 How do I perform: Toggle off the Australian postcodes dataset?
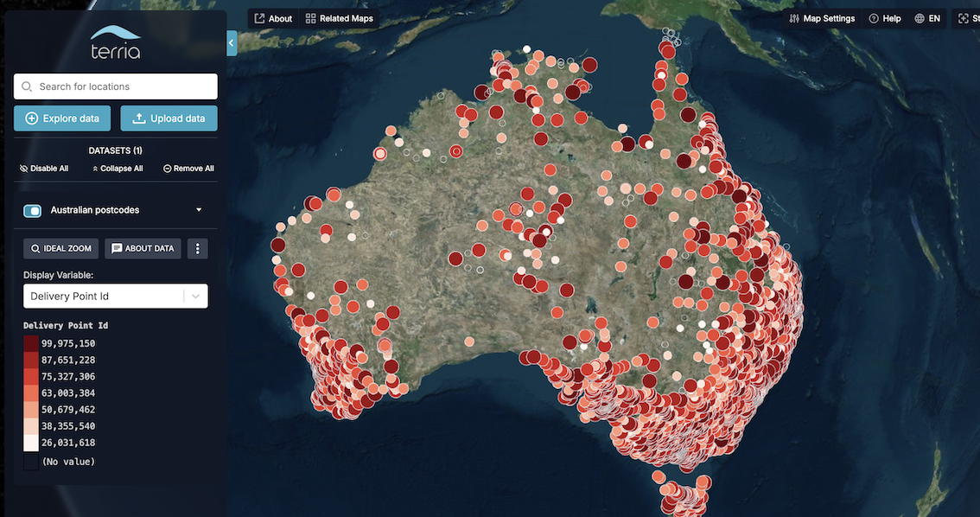[x=32, y=210]
